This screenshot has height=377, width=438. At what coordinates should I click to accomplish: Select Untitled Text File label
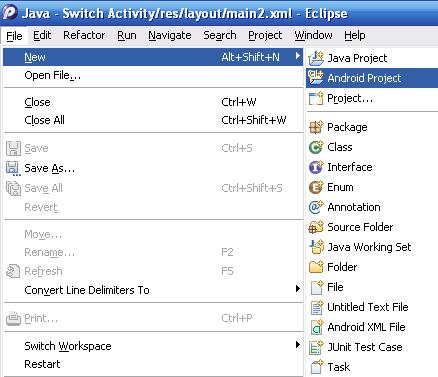point(368,307)
